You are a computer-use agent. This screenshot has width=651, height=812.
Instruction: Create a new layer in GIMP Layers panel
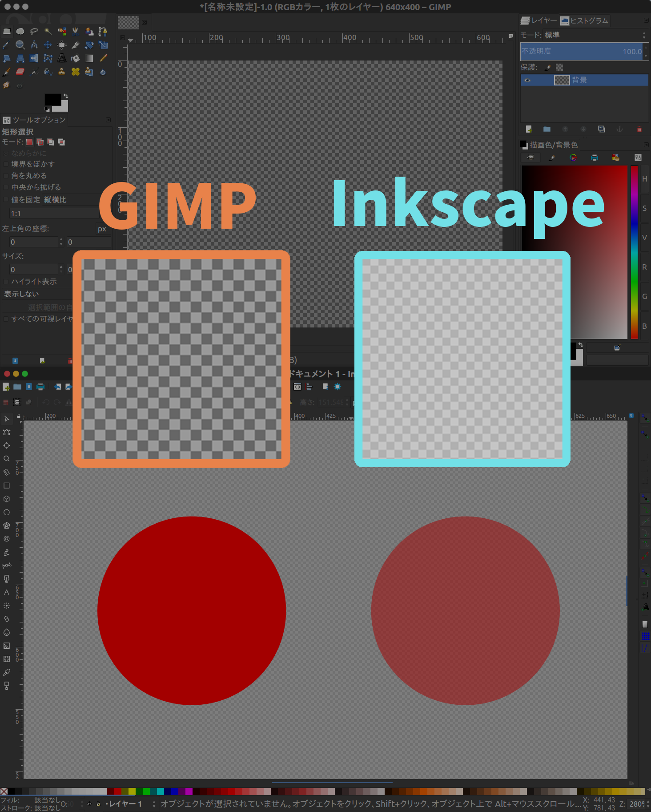[x=529, y=129]
